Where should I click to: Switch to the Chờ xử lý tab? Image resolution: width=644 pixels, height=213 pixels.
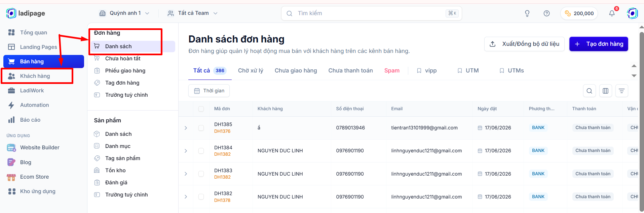251,70
